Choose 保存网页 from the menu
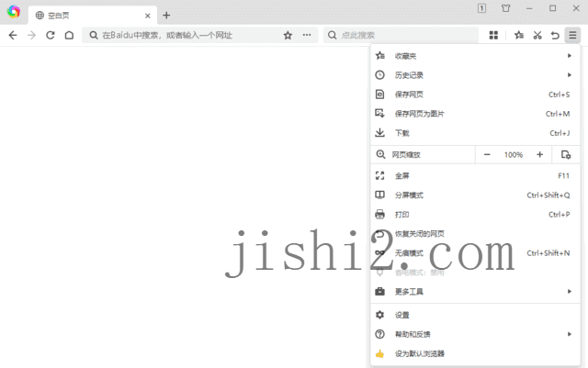 tap(475, 95)
